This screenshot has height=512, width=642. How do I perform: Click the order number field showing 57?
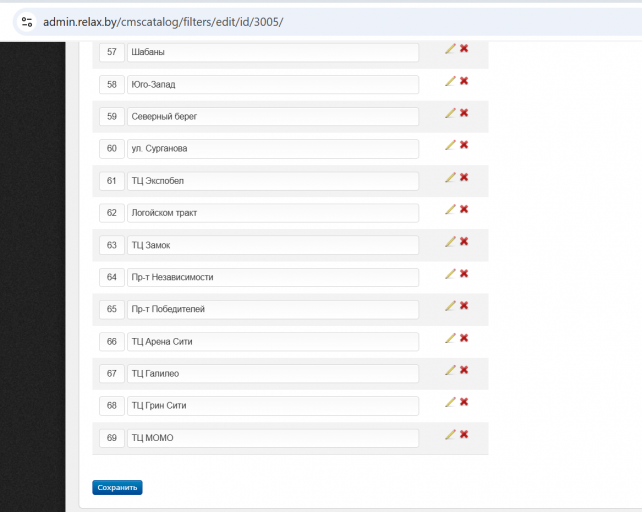[111, 52]
